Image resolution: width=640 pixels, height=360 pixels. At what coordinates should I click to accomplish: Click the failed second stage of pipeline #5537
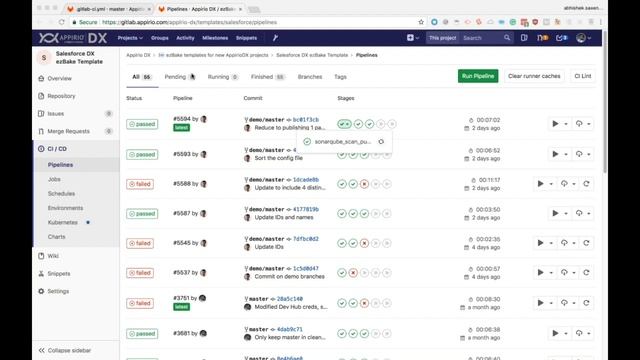point(353,273)
